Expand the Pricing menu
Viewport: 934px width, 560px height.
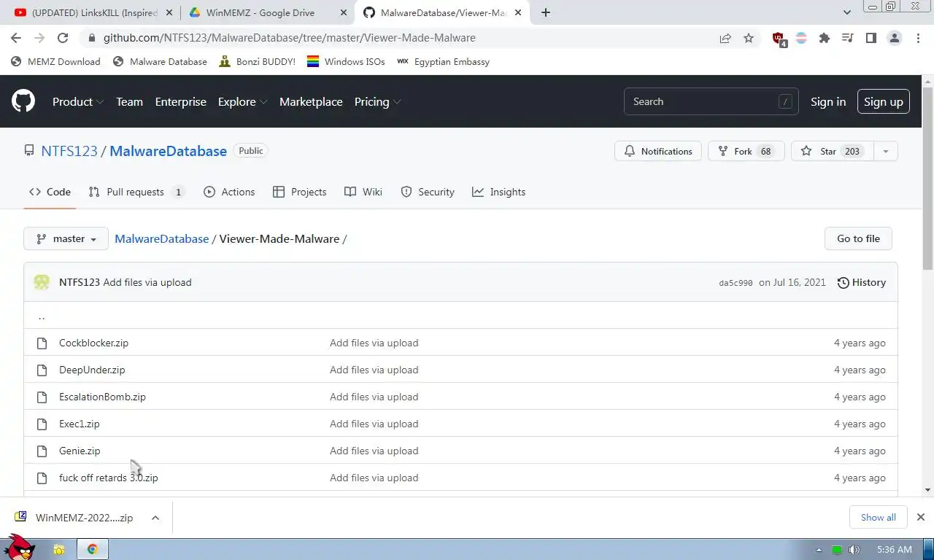377,101
